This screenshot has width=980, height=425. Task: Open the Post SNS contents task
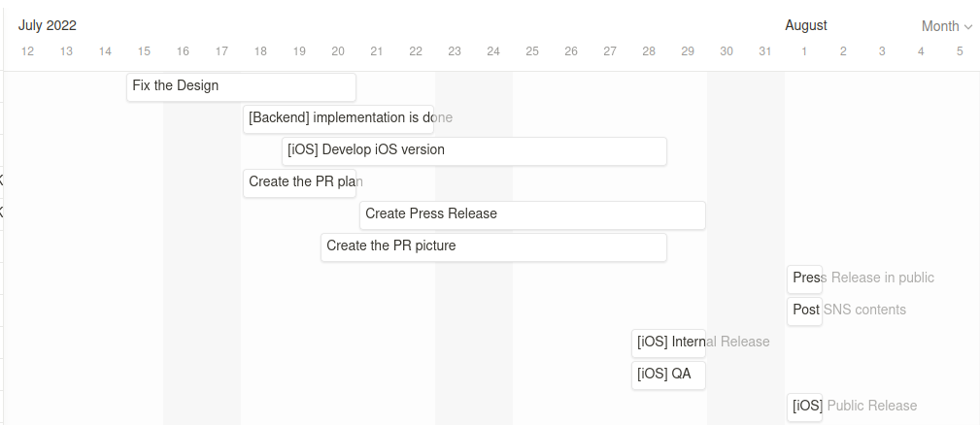(804, 311)
